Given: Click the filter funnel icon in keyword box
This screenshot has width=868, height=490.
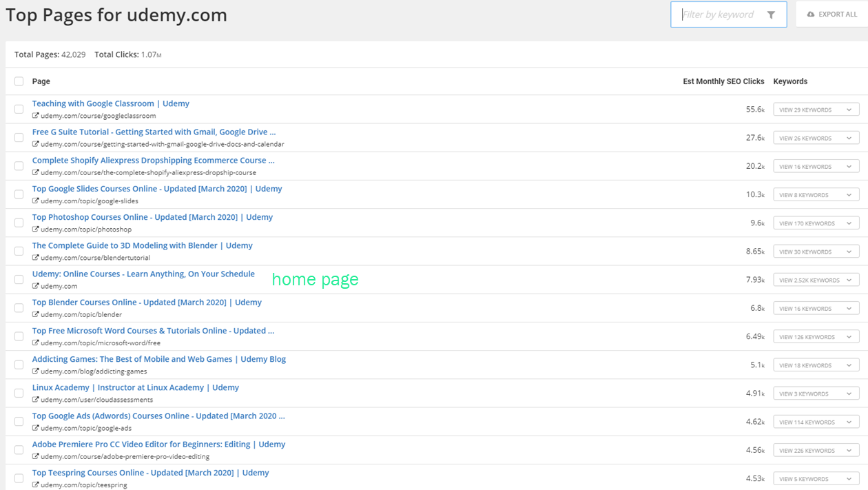Looking at the screenshot, I should [771, 14].
